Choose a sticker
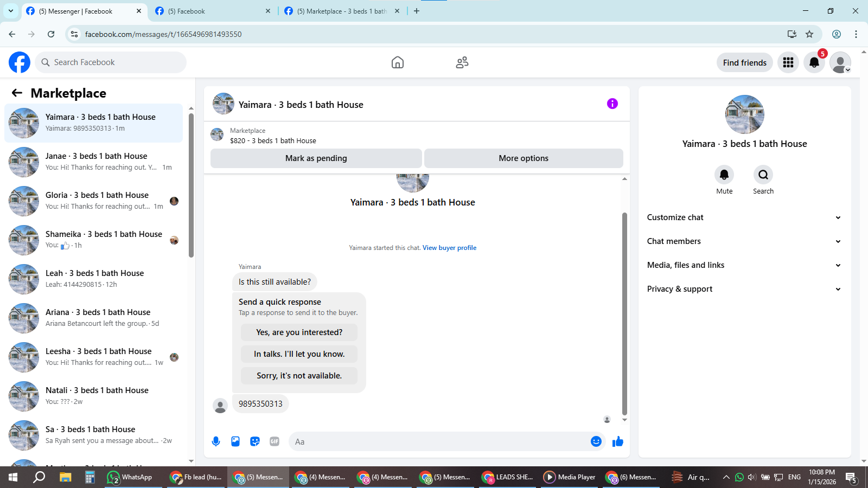This screenshot has width=868, height=488. coord(255,441)
